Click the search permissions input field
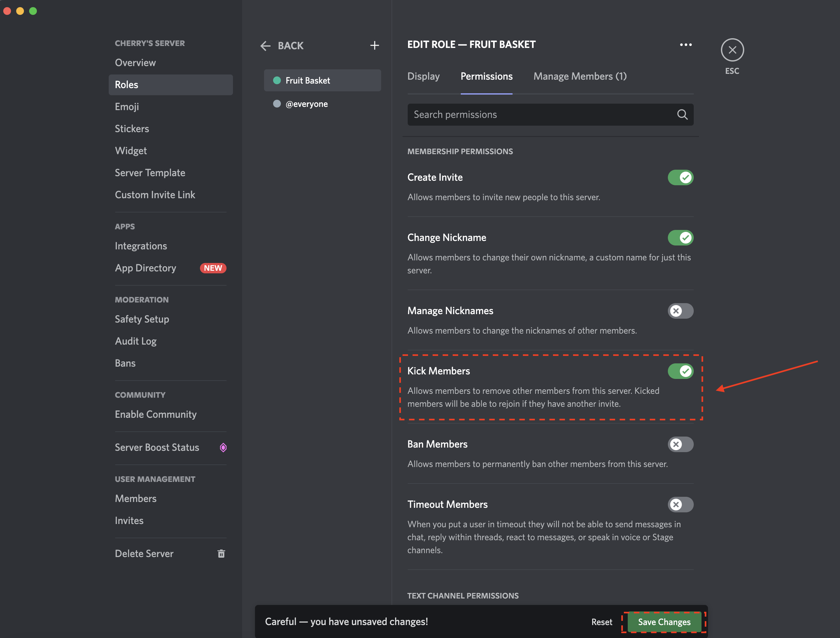This screenshot has width=840, height=638. pyautogui.click(x=549, y=113)
